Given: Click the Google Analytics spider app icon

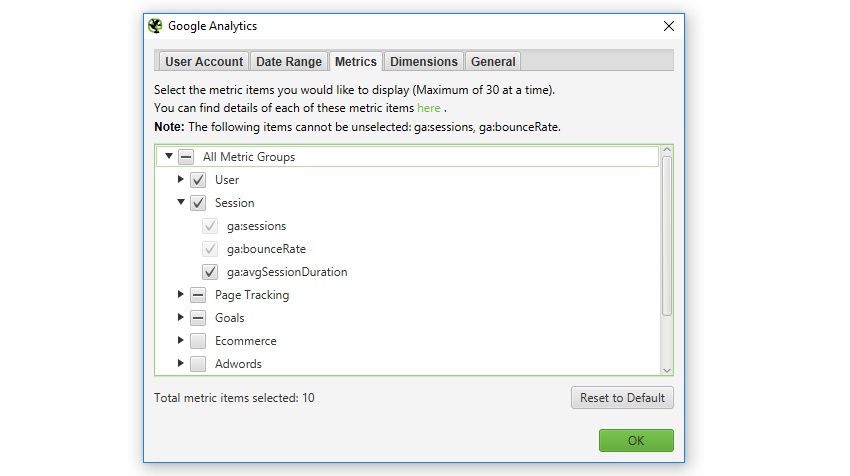Looking at the screenshot, I should point(155,26).
